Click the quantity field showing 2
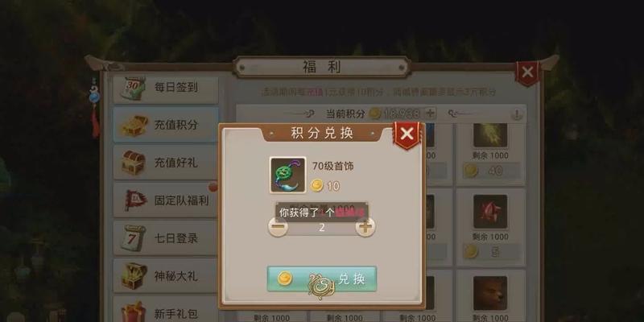 pyautogui.click(x=321, y=227)
